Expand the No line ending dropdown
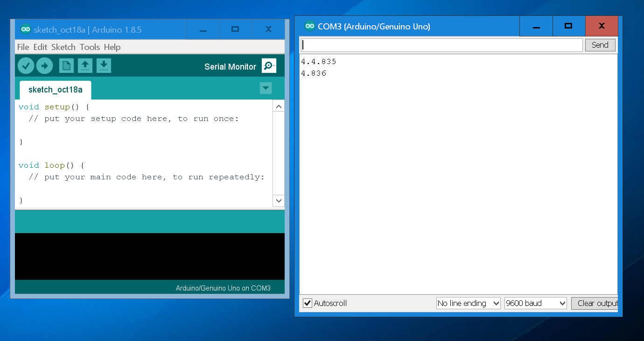Image resolution: width=644 pixels, height=341 pixels. pos(468,303)
